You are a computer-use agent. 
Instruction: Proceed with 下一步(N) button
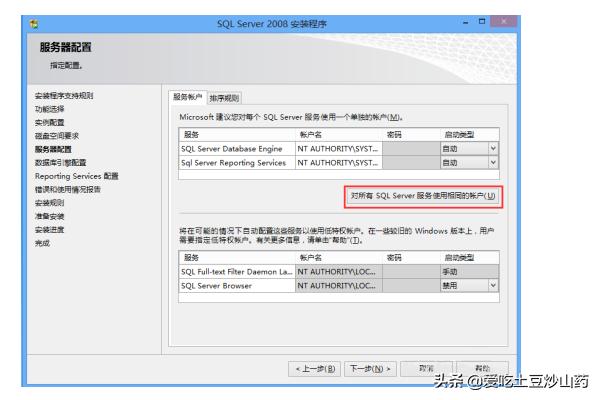370,369
